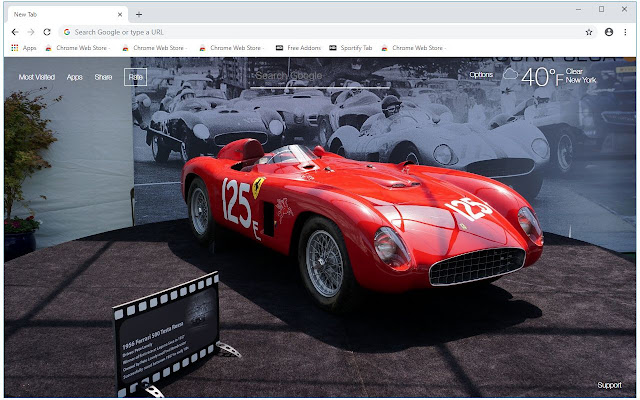
Task: Open the Free Addons bookmark
Action: click(x=298, y=48)
